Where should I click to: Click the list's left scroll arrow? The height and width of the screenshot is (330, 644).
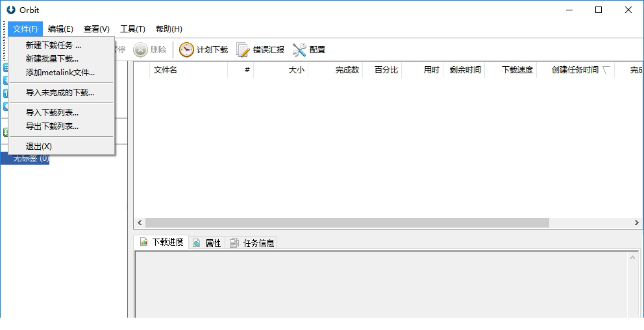(140, 222)
